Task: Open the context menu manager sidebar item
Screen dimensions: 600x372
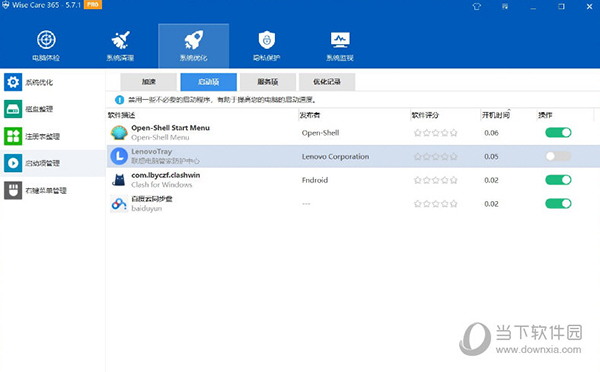Action: pyautogui.click(x=53, y=190)
